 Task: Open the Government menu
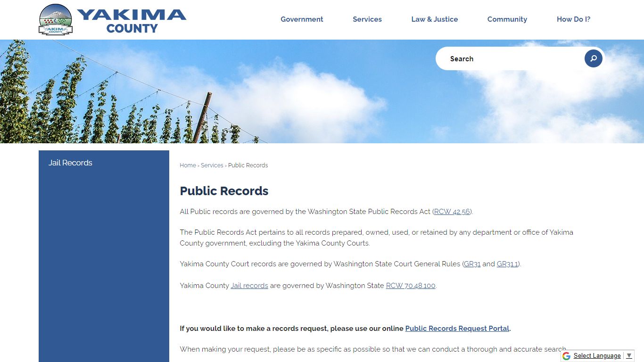point(302,19)
